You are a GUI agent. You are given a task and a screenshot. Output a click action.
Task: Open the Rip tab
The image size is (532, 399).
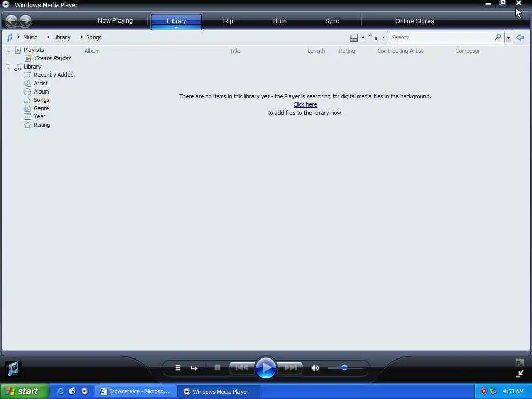[228, 21]
